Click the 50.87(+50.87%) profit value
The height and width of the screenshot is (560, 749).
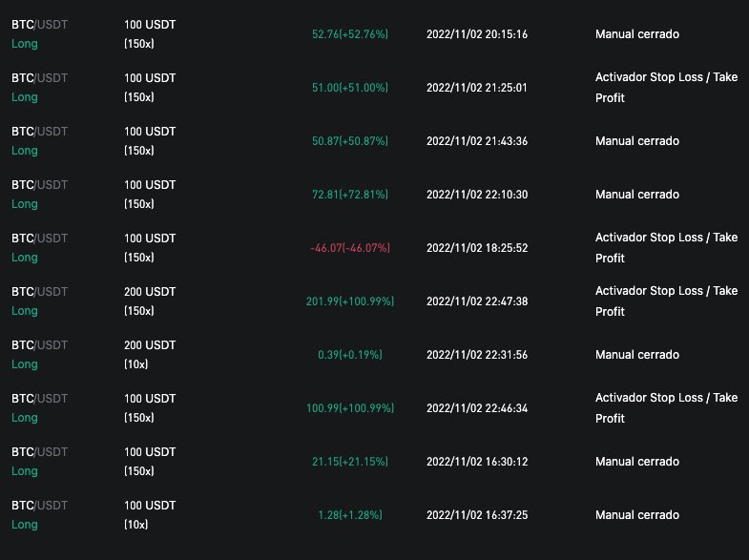point(349,141)
